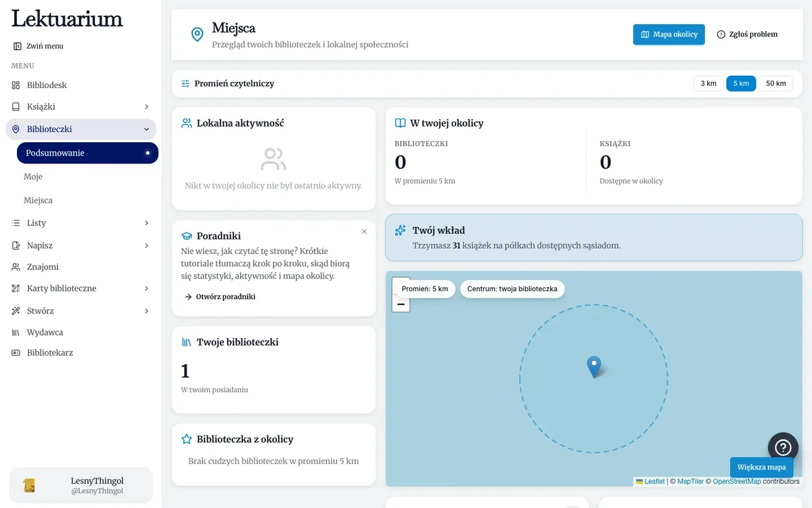
Task: Click the Napisz pencil icon
Action: coord(16,245)
